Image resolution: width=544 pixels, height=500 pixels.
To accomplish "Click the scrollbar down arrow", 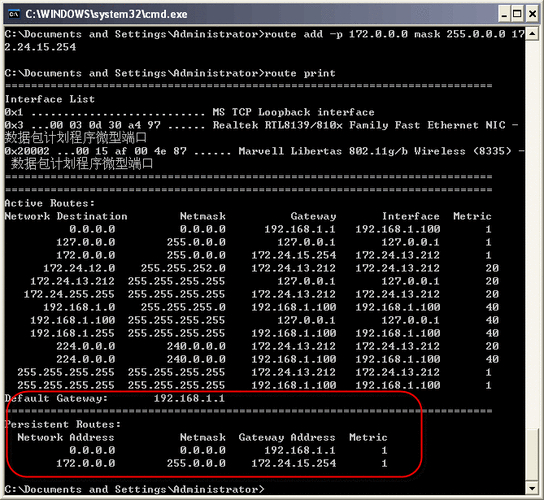I will coord(532,488).
